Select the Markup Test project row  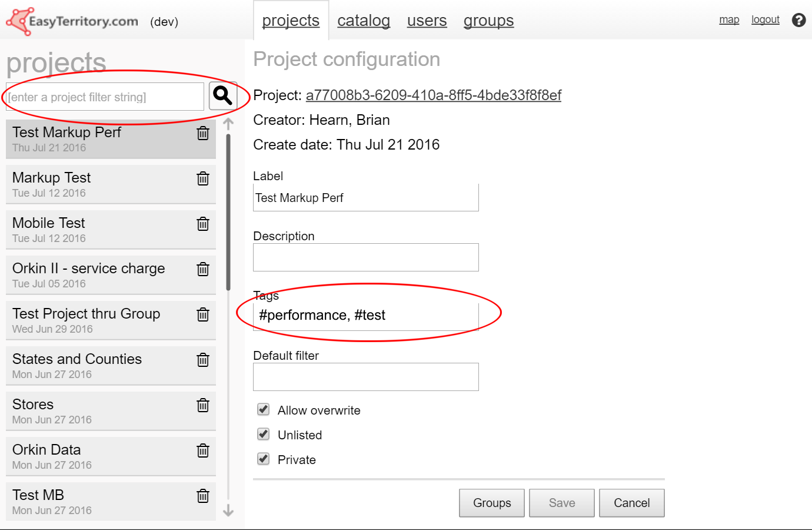click(111, 184)
